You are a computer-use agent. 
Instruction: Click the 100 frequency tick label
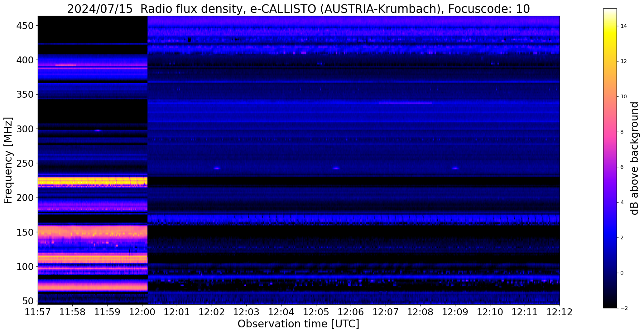point(24,267)
